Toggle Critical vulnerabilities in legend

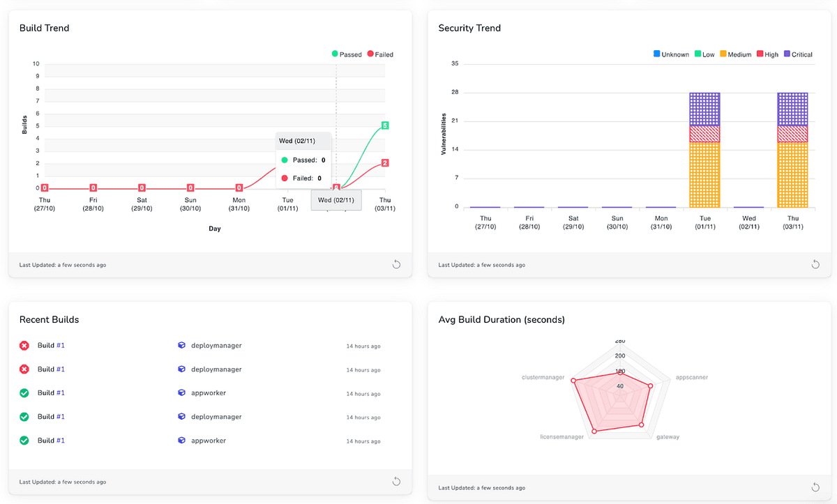798,54
